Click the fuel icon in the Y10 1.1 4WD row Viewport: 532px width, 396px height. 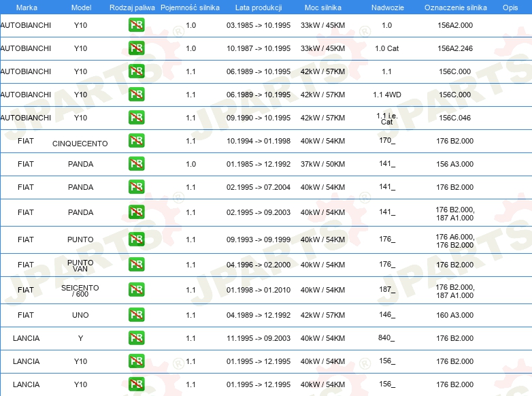tap(136, 94)
